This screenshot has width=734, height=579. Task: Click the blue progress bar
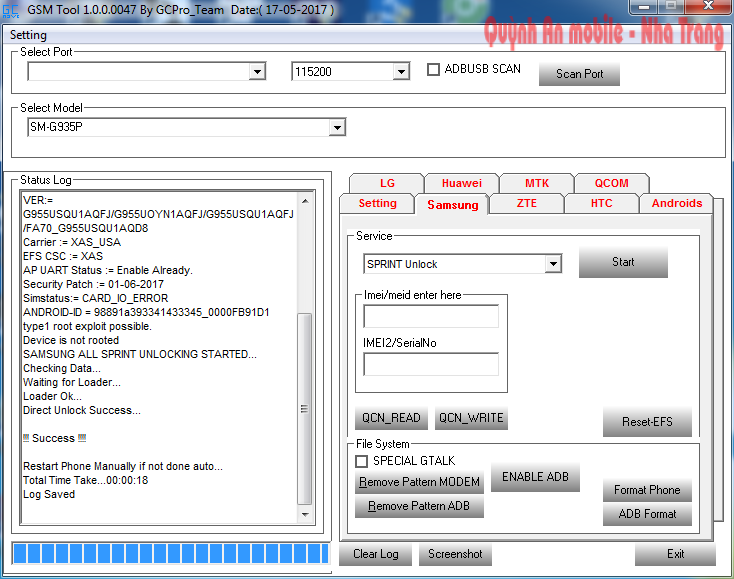pos(171,554)
